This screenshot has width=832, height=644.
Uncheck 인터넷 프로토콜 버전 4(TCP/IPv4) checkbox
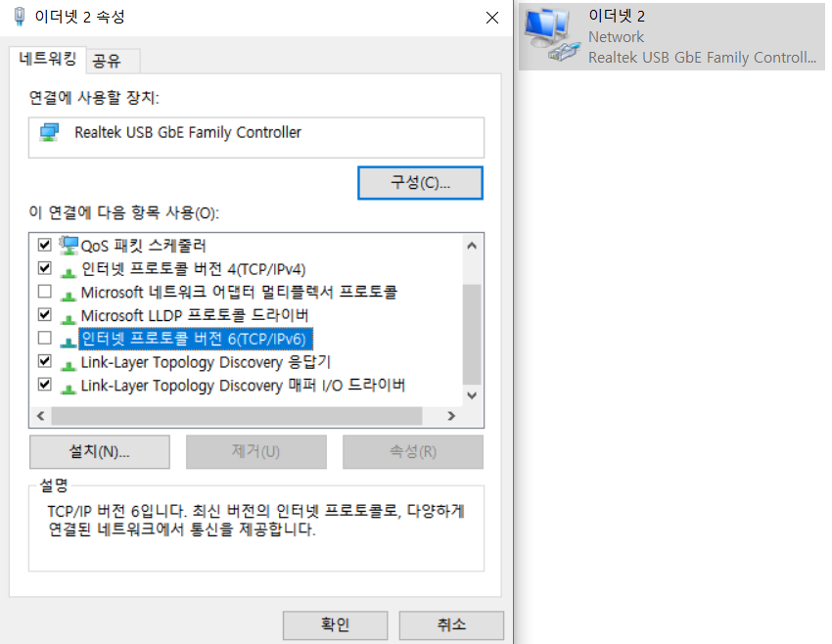[45, 268]
